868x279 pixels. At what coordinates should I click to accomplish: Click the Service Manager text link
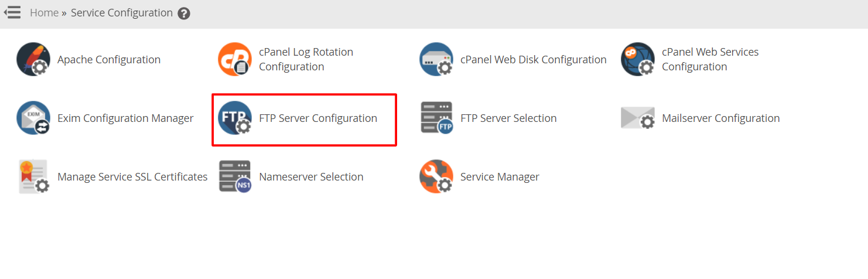[x=500, y=176]
